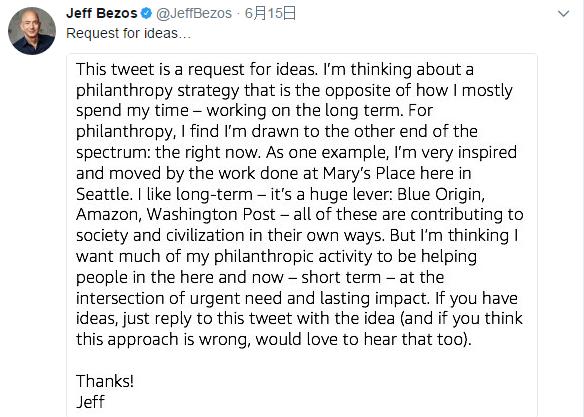Click the words 'Blue Origin' in the letter
This screenshot has width=584, height=417.
pos(439,194)
